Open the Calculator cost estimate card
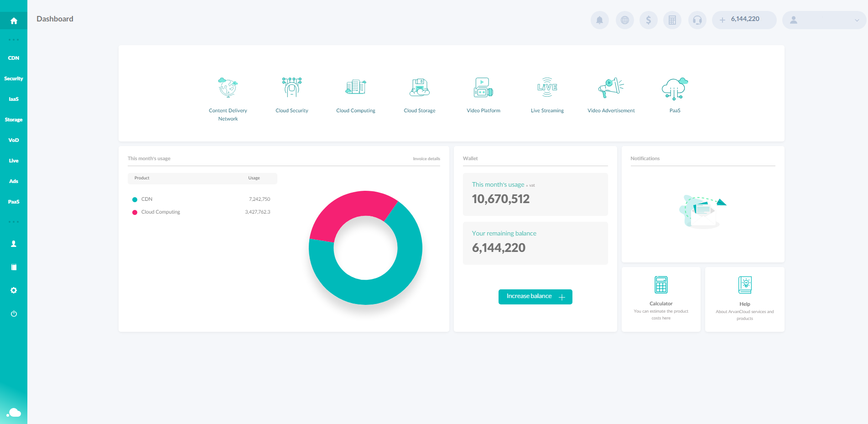This screenshot has height=424, width=868. tap(661, 299)
